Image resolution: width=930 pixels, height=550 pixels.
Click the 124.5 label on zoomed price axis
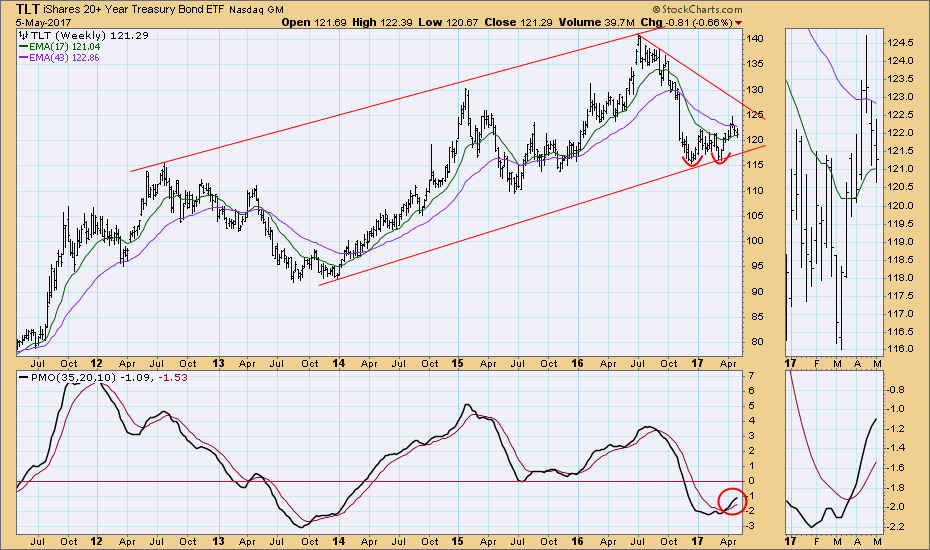click(901, 43)
